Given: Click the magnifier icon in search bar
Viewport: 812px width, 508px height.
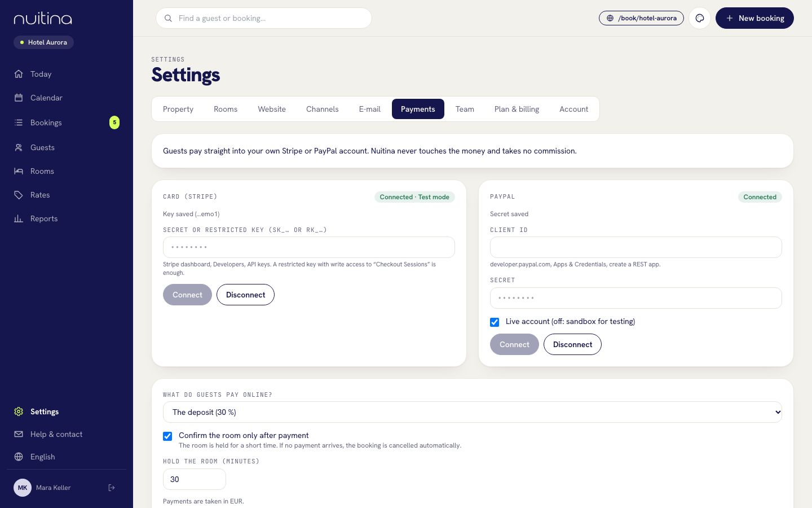Looking at the screenshot, I should pyautogui.click(x=168, y=18).
